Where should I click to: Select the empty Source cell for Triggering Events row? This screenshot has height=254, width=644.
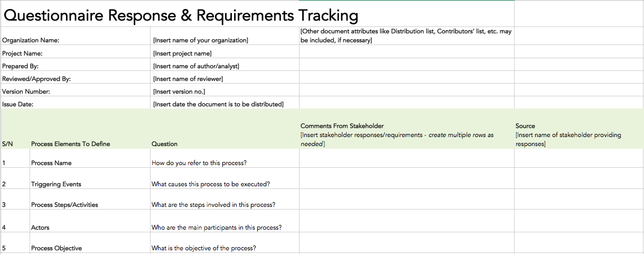pyautogui.click(x=579, y=179)
